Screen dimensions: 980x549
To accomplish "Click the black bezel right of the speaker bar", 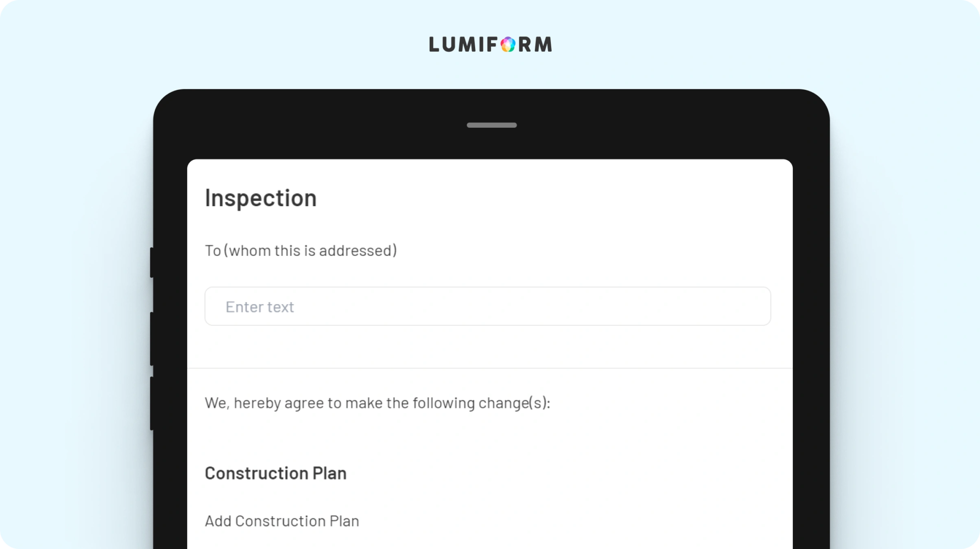I will pos(670,125).
